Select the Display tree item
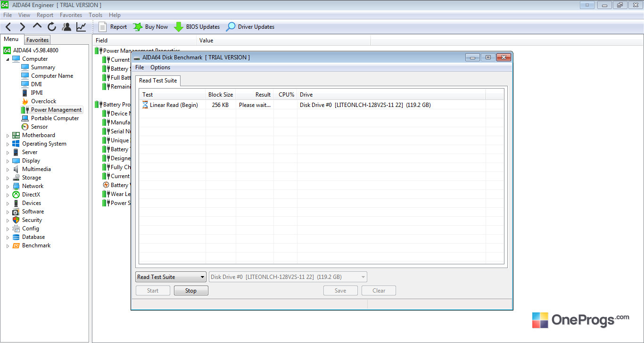This screenshot has height=343, width=644. [31, 161]
